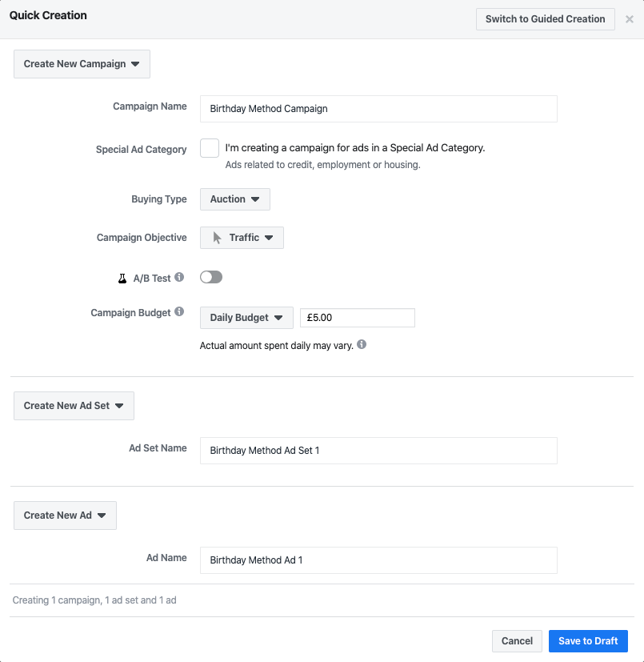Screen dimensions: 644x662
Task: Click the A/B Test flask icon
Action: 122,279
